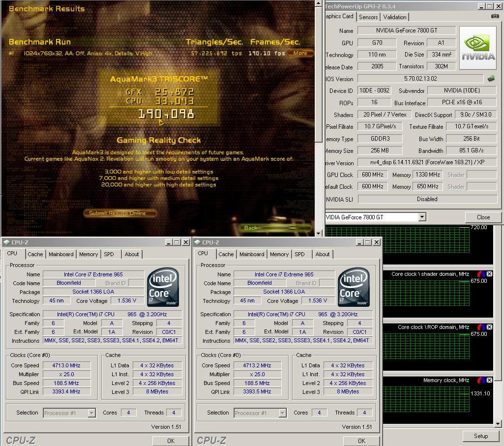Click AquaMark3 scrollbar down arrow
The image size is (504, 446).
(318, 234)
